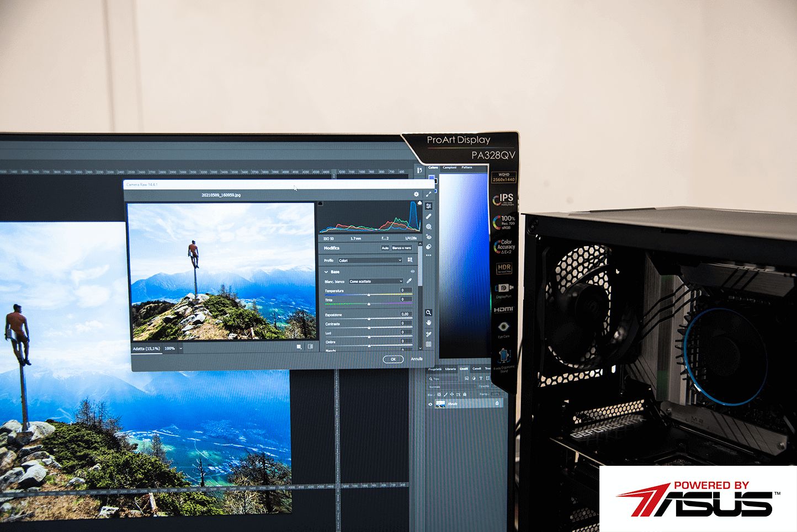This screenshot has width=797, height=532.
Task: Pick the white balance eyedropper tool
Action: [410, 281]
